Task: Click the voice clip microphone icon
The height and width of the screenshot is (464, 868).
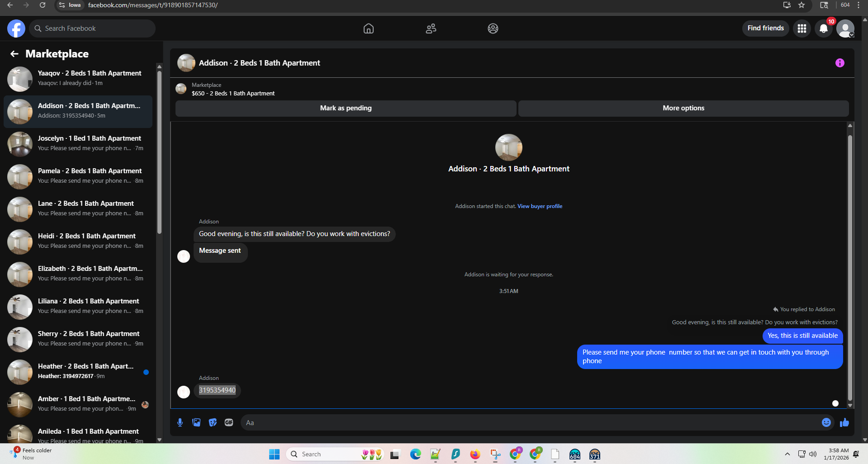Action: [x=180, y=422]
